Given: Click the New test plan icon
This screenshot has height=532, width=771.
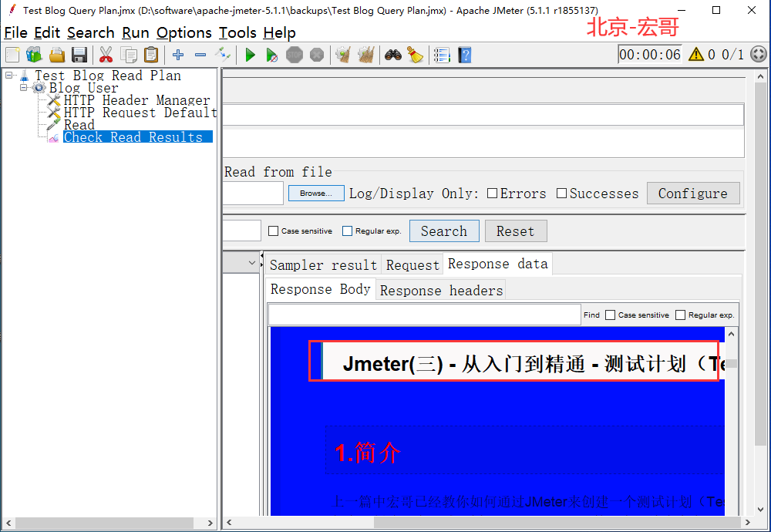Looking at the screenshot, I should click(12, 55).
